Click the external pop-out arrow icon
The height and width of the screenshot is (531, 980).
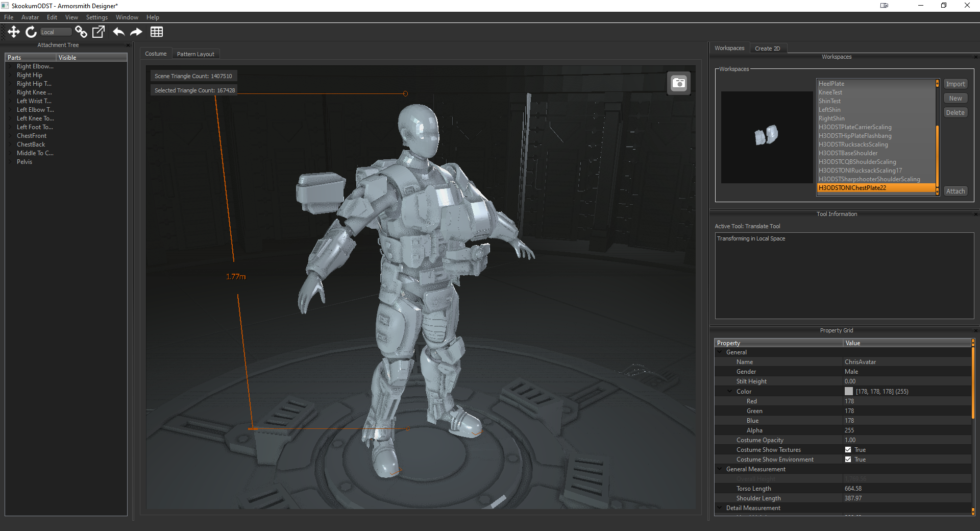[x=99, y=32]
